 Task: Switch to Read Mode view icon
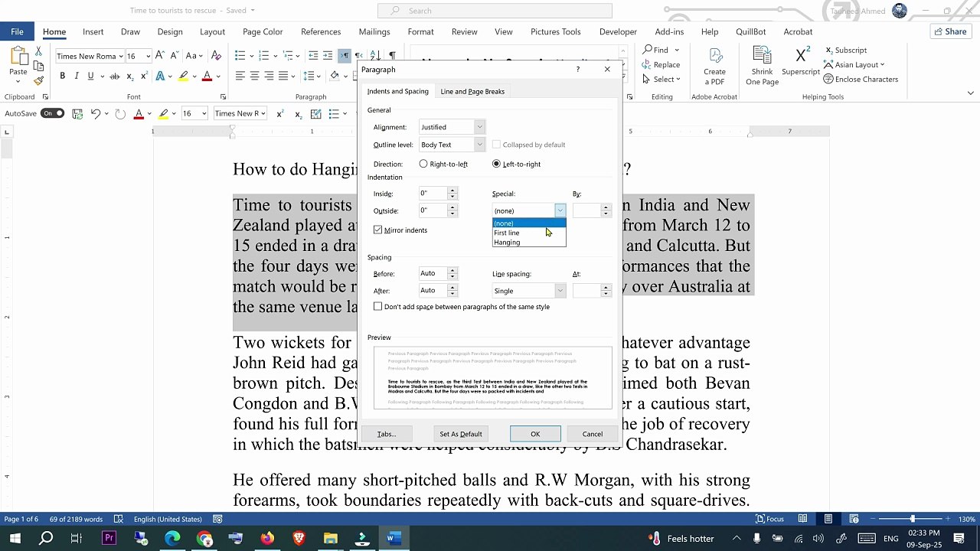point(802,519)
